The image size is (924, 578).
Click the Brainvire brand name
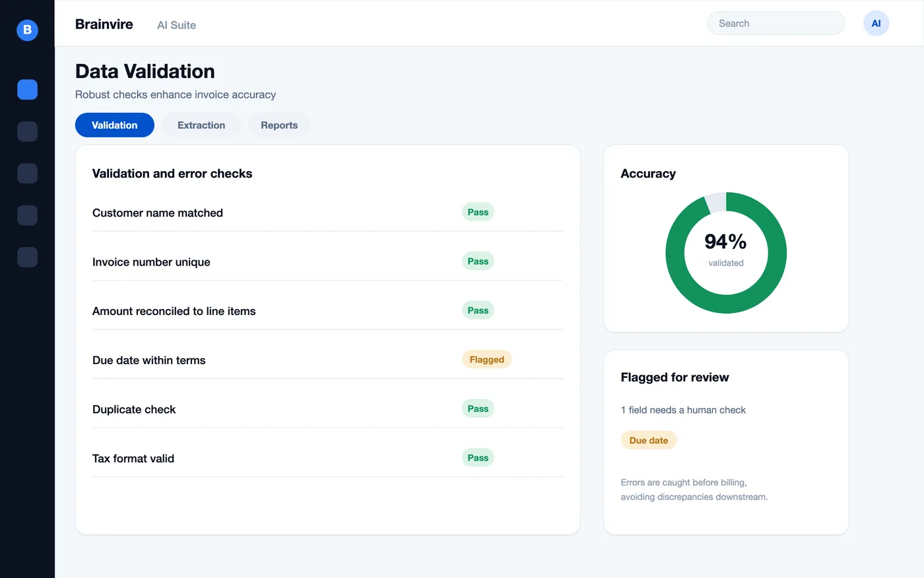click(104, 24)
